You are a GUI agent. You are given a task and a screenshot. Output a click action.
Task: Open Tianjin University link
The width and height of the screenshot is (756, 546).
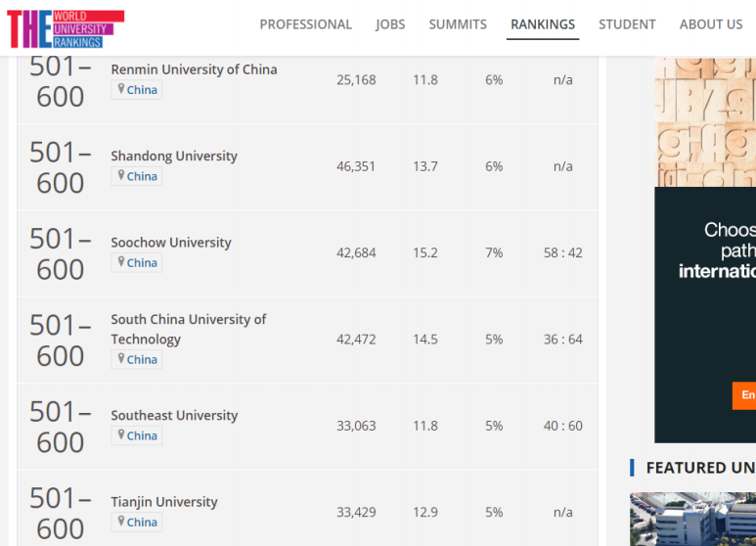click(164, 502)
